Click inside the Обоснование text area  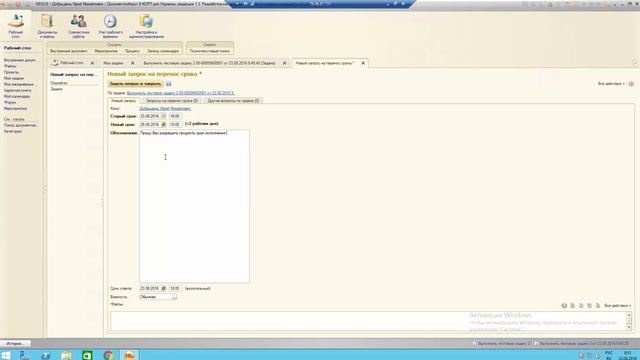[x=194, y=206]
